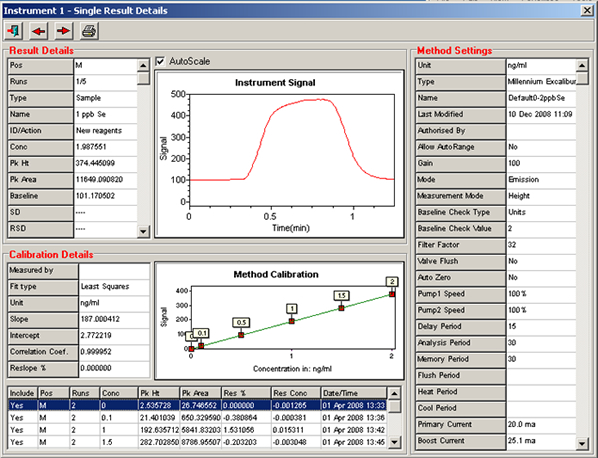This screenshot has height=458, width=598.
Task: Go to previous result with left arrow
Action: coord(39,31)
